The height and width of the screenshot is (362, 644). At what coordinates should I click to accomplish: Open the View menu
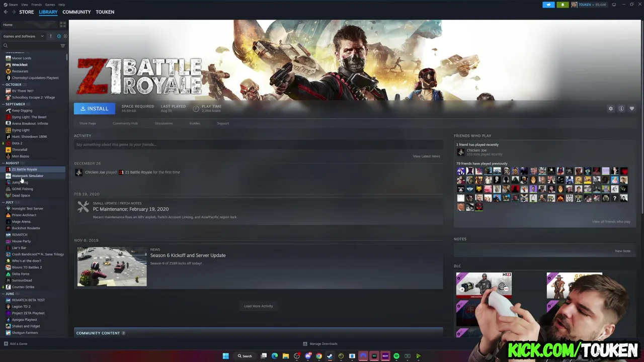(x=24, y=5)
